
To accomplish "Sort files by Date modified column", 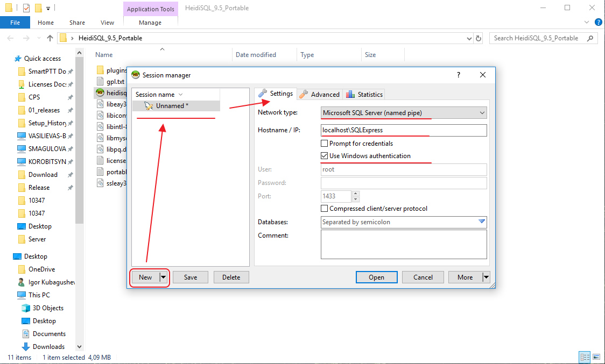I will 264,55.
